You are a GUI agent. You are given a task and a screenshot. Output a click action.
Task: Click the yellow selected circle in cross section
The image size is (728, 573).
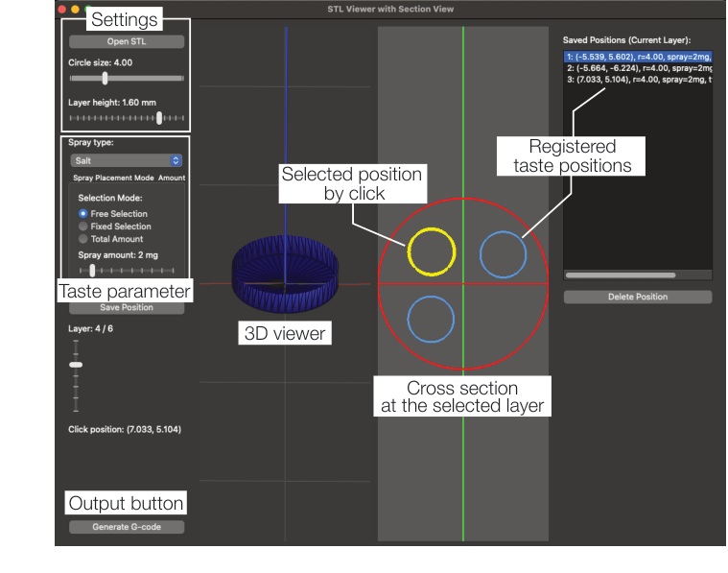432,251
